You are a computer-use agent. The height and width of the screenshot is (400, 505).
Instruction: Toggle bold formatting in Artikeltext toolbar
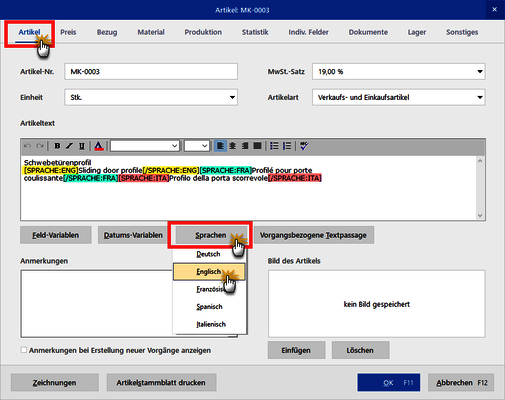[57, 146]
